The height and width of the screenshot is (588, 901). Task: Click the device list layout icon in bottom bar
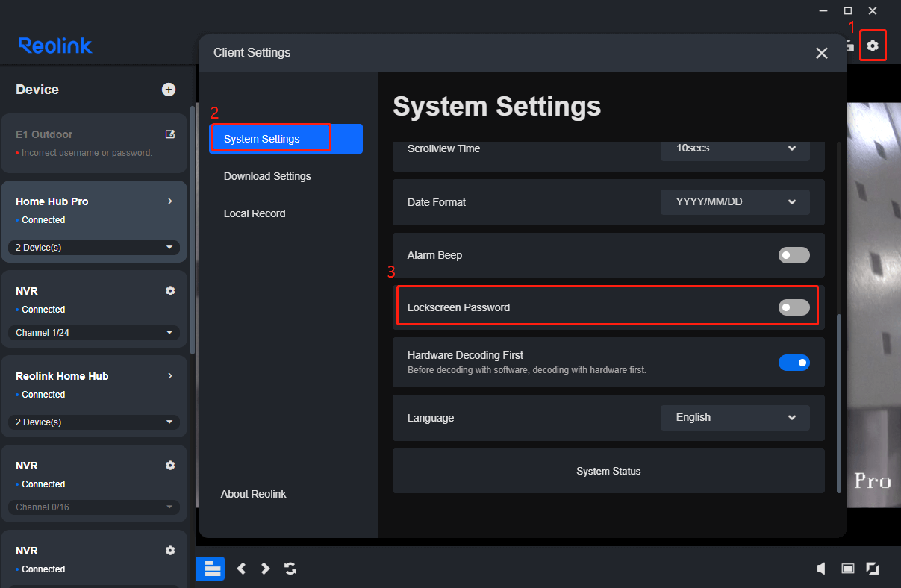(211, 569)
